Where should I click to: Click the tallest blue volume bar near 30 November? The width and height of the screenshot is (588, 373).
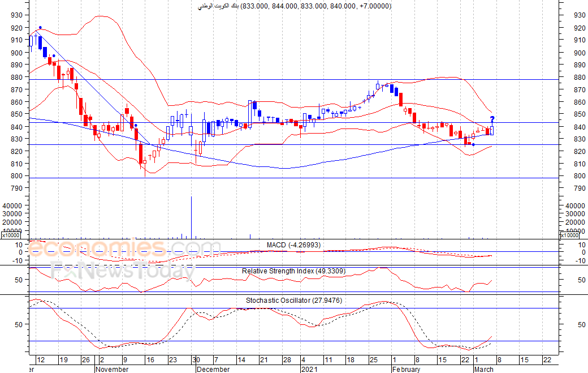(x=192, y=218)
